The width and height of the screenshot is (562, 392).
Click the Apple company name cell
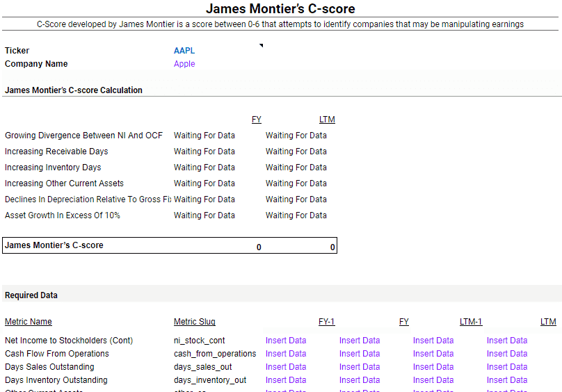point(184,64)
